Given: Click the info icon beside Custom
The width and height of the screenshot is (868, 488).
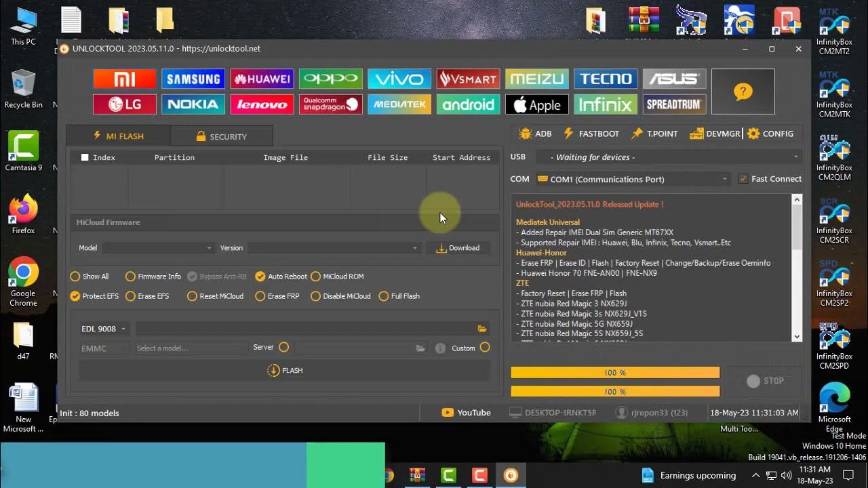Looking at the screenshot, I should click(440, 348).
